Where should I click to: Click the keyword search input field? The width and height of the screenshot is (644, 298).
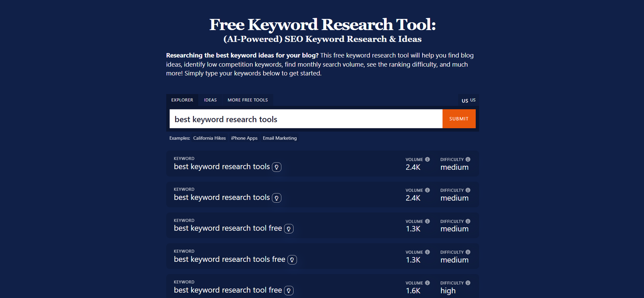306,119
